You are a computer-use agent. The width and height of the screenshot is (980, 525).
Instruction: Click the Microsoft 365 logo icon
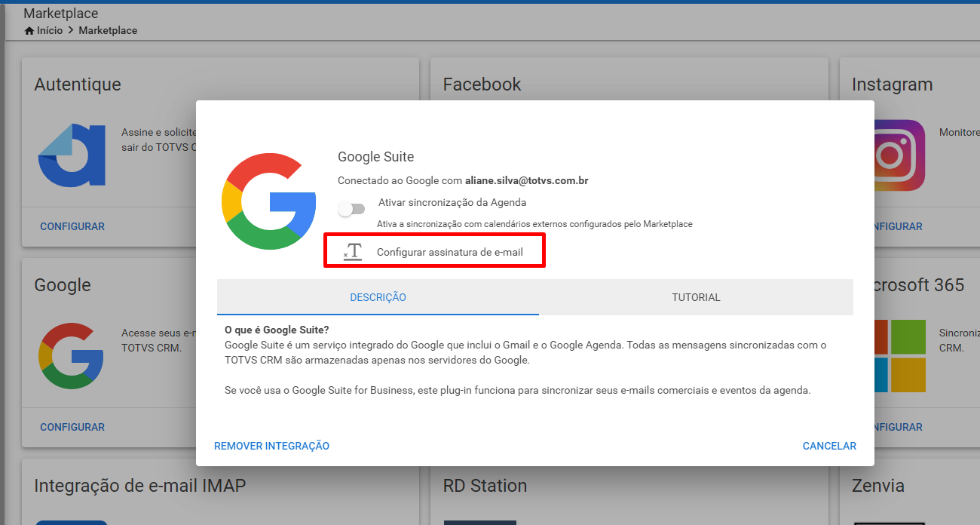900,356
